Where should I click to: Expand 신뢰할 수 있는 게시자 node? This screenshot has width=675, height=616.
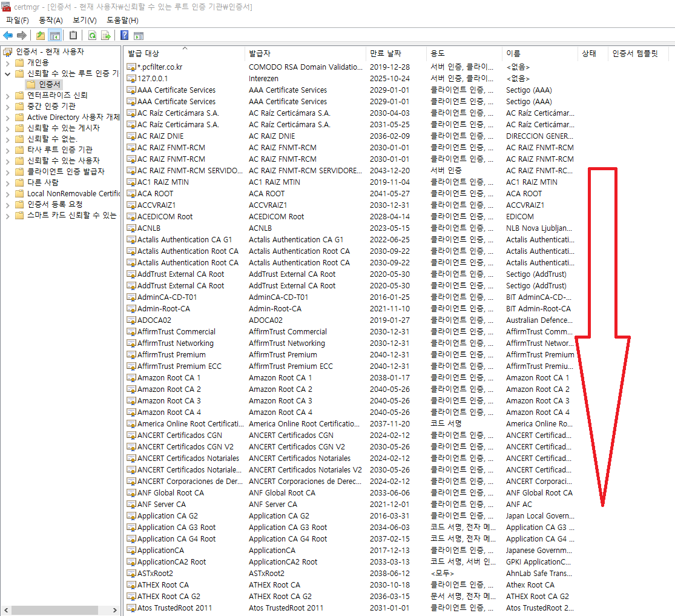pos(7,128)
